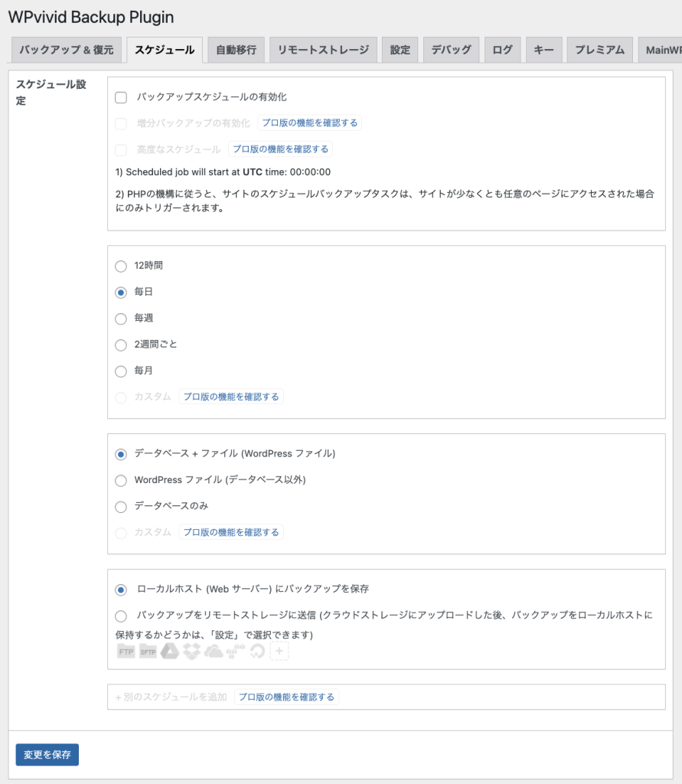The image size is (682, 784).
Task: Choose WordPress ファイル backup option
Action: point(120,480)
